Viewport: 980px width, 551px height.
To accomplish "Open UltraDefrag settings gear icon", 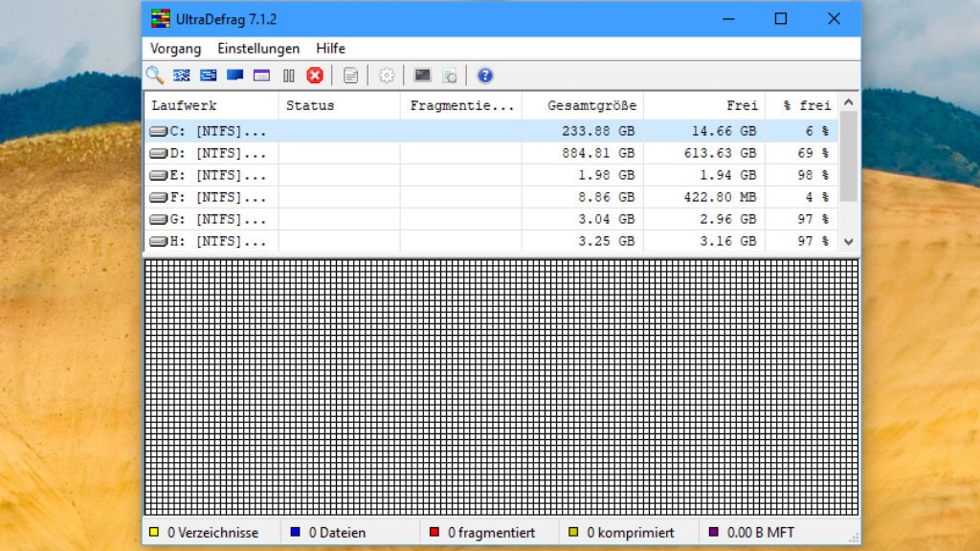I will click(x=387, y=76).
